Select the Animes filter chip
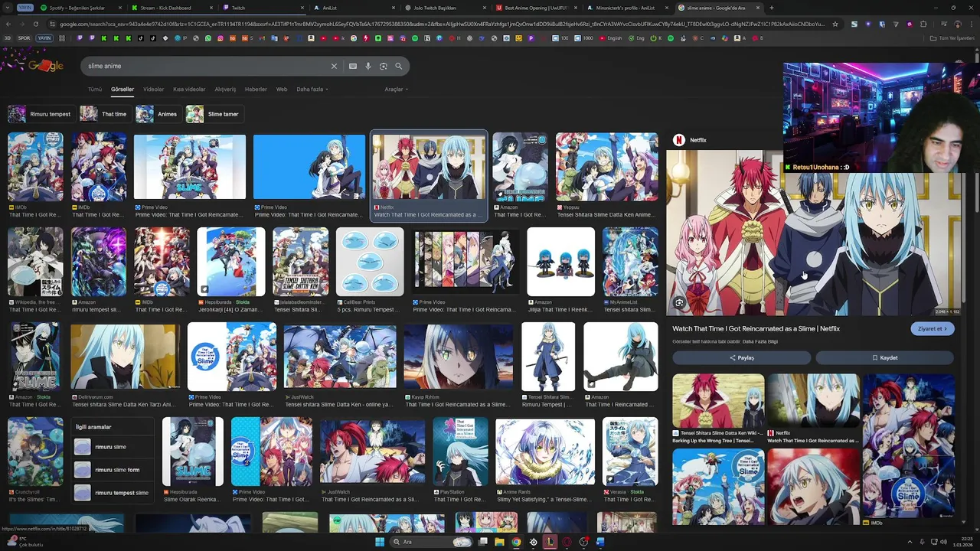980x551 pixels. pyautogui.click(x=158, y=114)
